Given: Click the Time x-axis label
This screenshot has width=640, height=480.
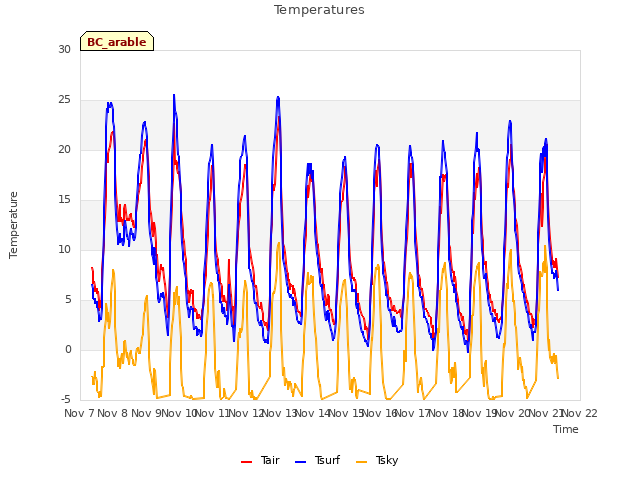Looking at the screenshot, I should (566, 429).
